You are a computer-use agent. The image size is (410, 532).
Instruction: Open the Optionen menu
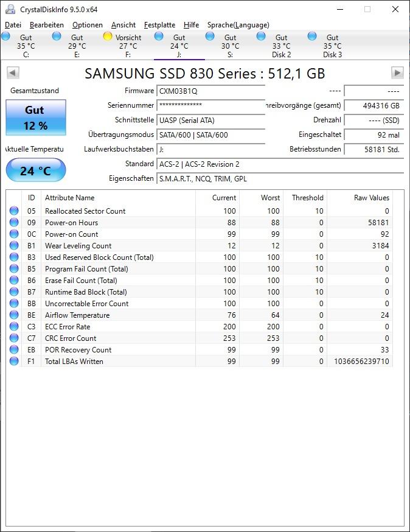tap(87, 25)
